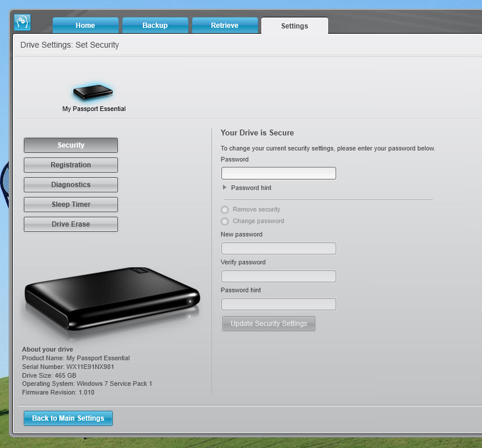Click the bottom Password hint input field
The width and height of the screenshot is (482, 448).
pyautogui.click(x=279, y=304)
